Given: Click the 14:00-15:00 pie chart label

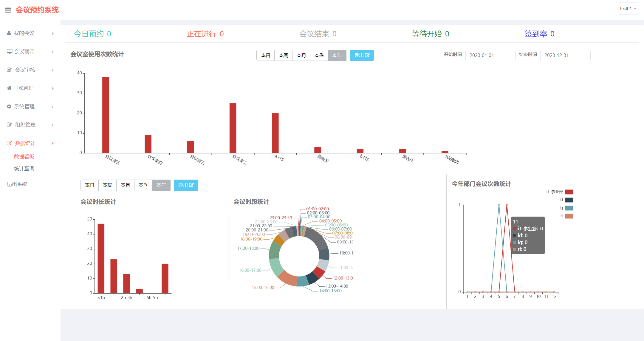Looking at the screenshot, I should tap(330, 291).
